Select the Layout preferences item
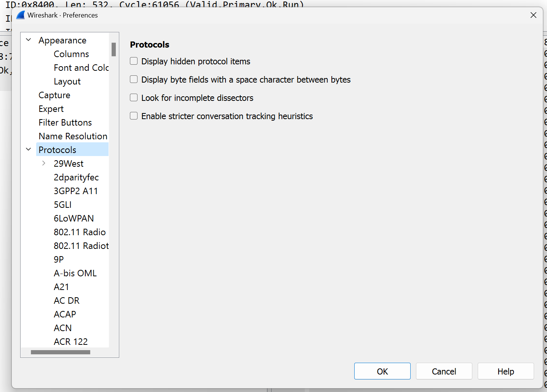The image size is (547, 392). tap(67, 81)
